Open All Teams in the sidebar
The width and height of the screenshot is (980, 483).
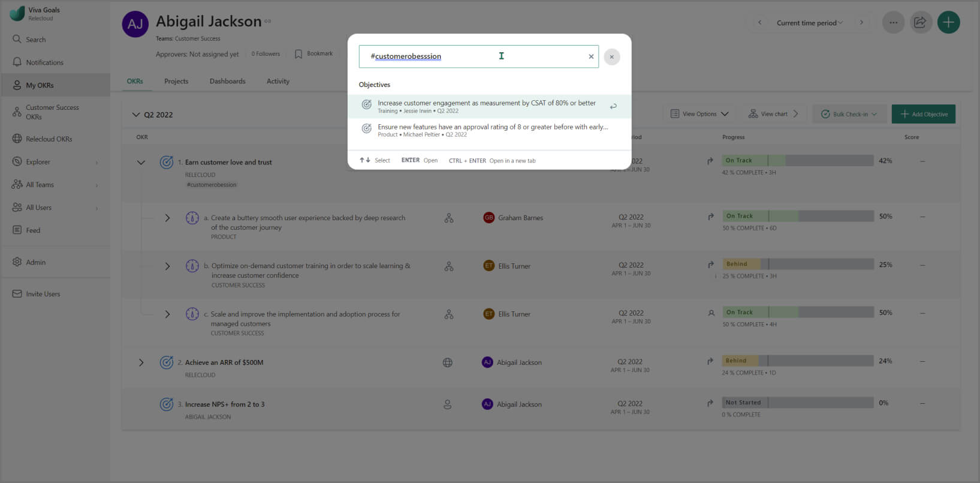point(55,185)
